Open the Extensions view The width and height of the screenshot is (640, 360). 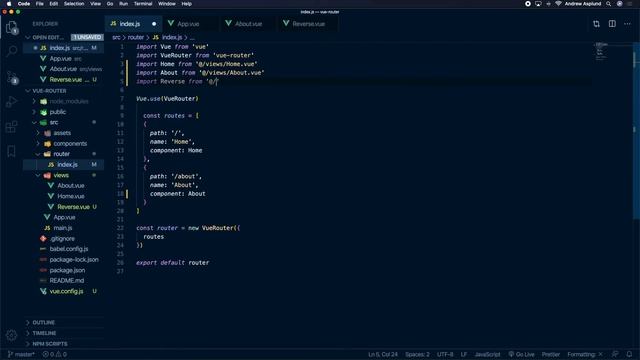pyautogui.click(x=12, y=127)
